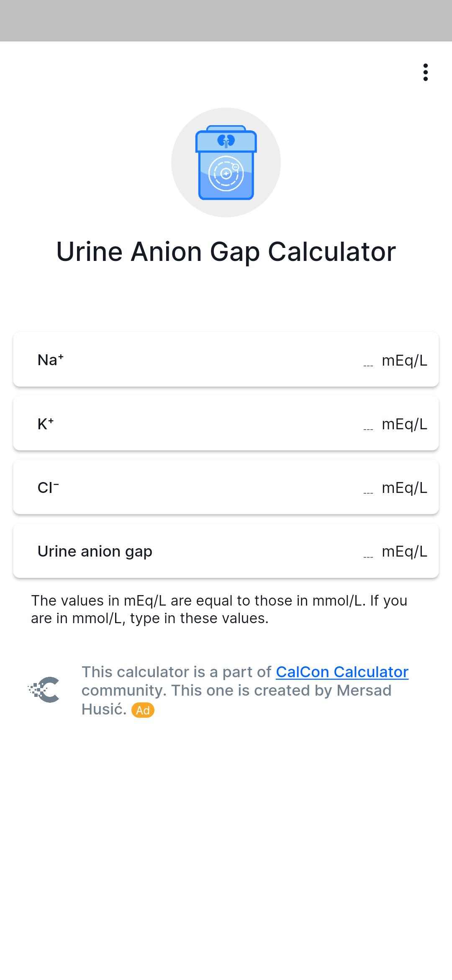
Task: Open the three-dot overflow menu
Action: click(425, 72)
